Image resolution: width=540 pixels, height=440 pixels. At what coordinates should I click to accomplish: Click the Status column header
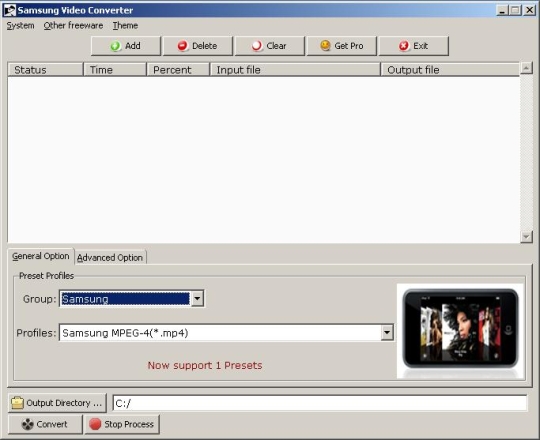coord(45,70)
